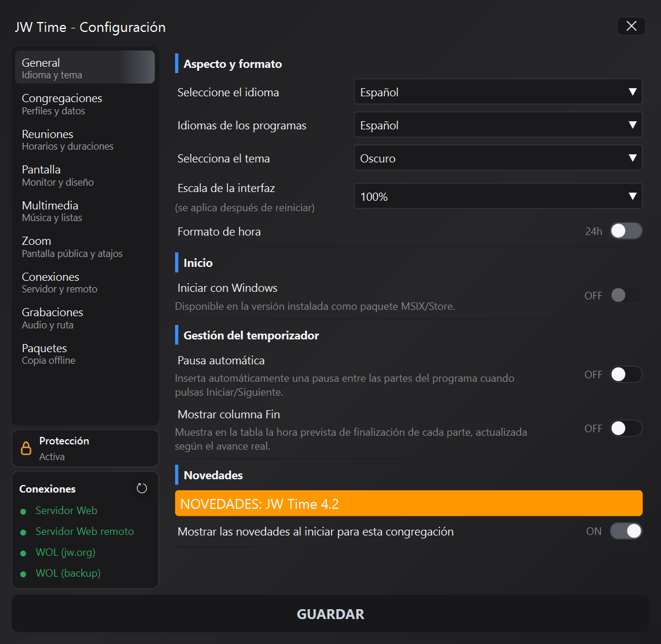The height and width of the screenshot is (644, 661).
Task: Open the Escala de la interfaz dropdown
Action: coord(498,196)
